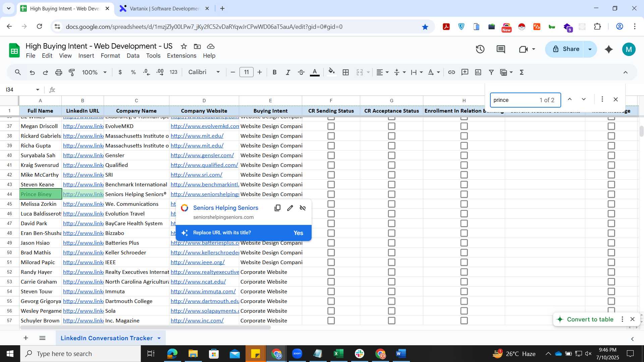Open Share options dropdown arrow
Image resolution: width=644 pixels, height=362 pixels.
point(590,49)
